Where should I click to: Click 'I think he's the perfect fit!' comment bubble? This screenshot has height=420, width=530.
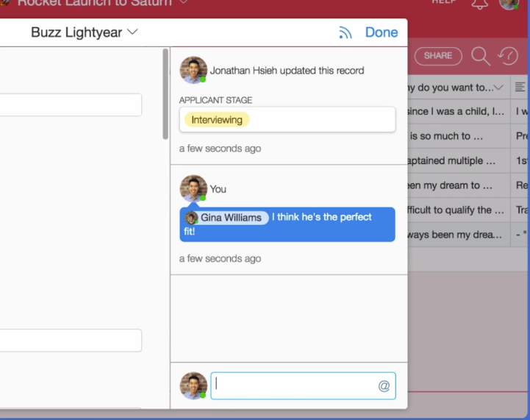coord(287,224)
